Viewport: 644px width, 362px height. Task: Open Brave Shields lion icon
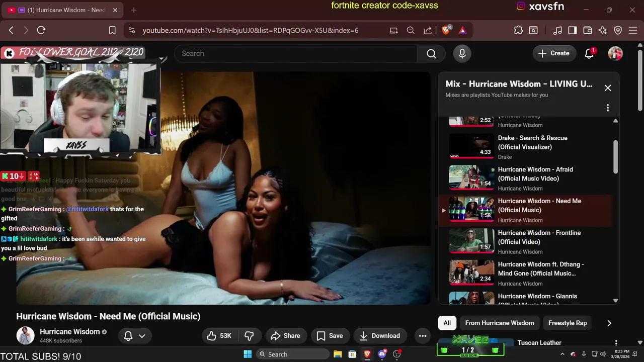446,30
